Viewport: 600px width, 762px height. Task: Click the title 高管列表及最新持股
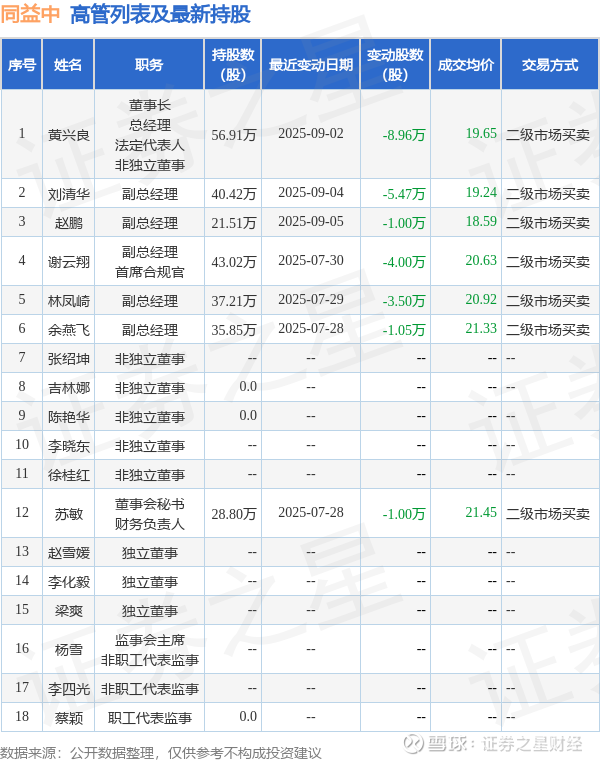pyautogui.click(x=160, y=15)
